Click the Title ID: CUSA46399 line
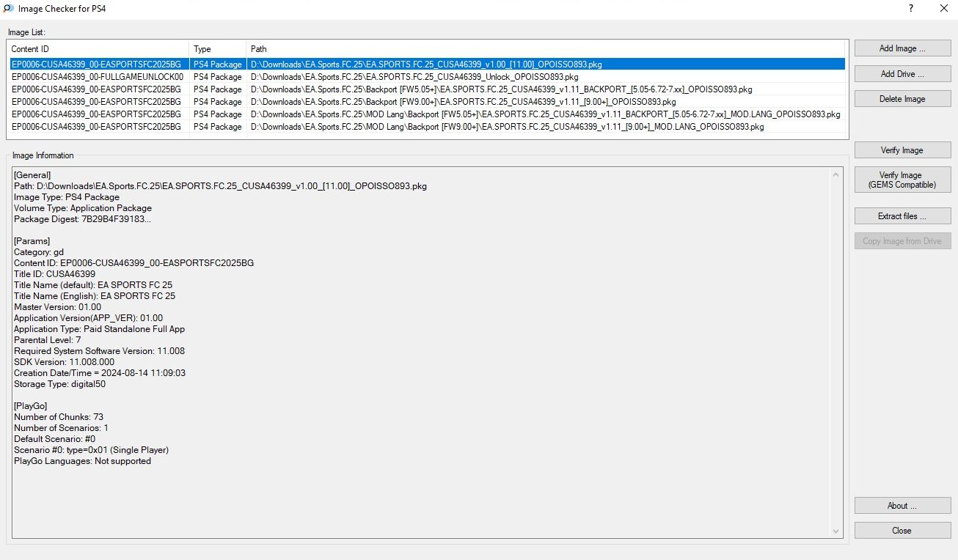The width and height of the screenshot is (958, 560). [x=54, y=274]
